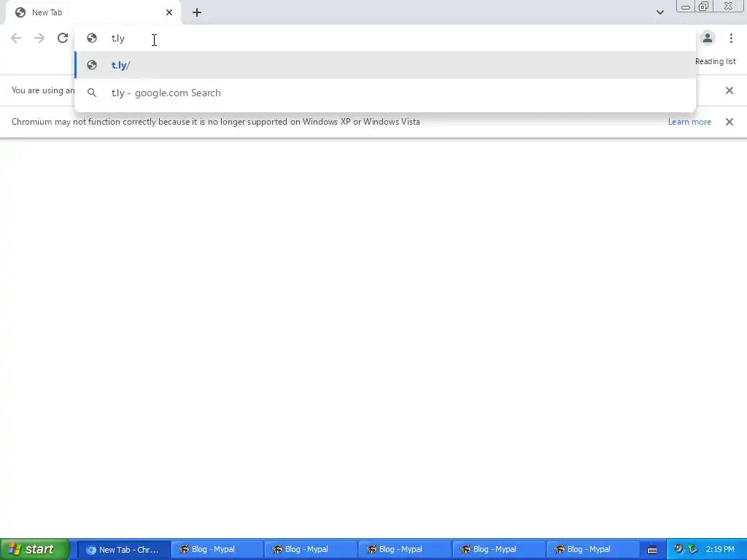Dismiss the 'You are using an' infobar
The image size is (747, 560).
pos(729,90)
